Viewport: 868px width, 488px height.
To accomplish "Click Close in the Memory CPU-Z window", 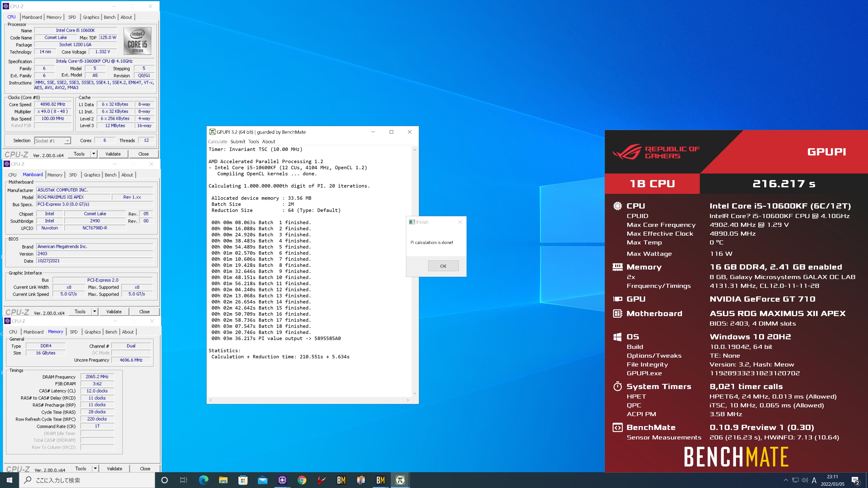I will (x=145, y=469).
